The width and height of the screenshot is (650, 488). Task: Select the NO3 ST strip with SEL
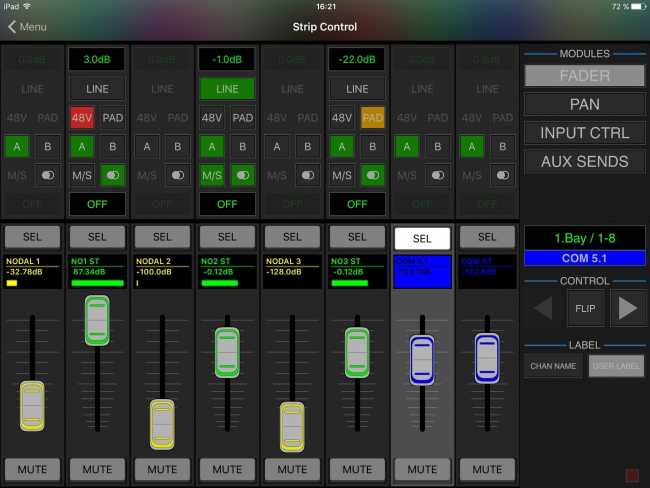tap(357, 237)
